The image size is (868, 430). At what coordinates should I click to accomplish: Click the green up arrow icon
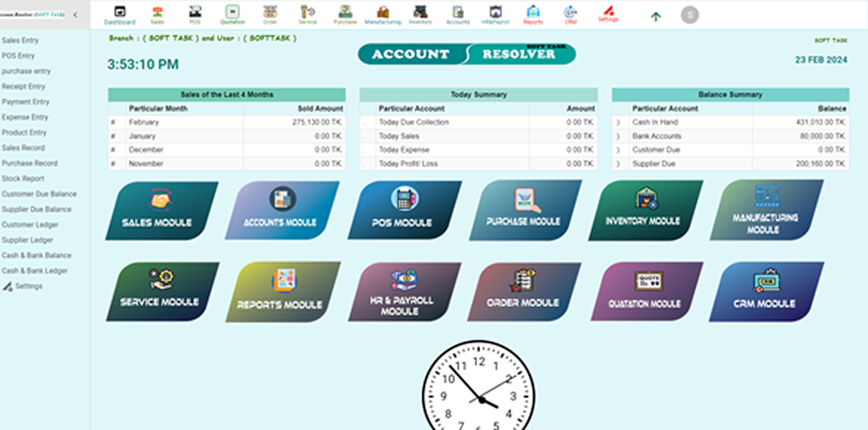[x=656, y=16]
